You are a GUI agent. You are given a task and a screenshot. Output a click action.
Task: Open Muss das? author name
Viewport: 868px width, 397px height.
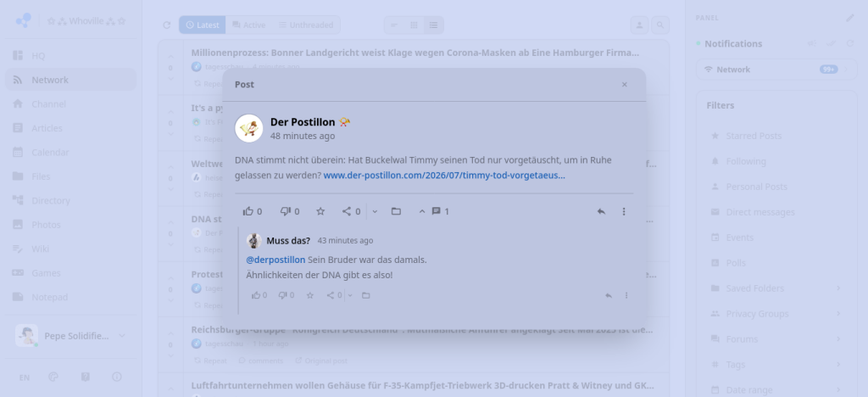point(288,240)
